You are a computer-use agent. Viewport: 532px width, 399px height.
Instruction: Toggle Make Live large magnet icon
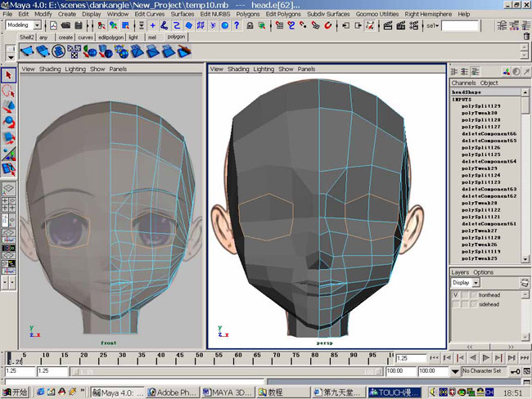tap(327, 25)
